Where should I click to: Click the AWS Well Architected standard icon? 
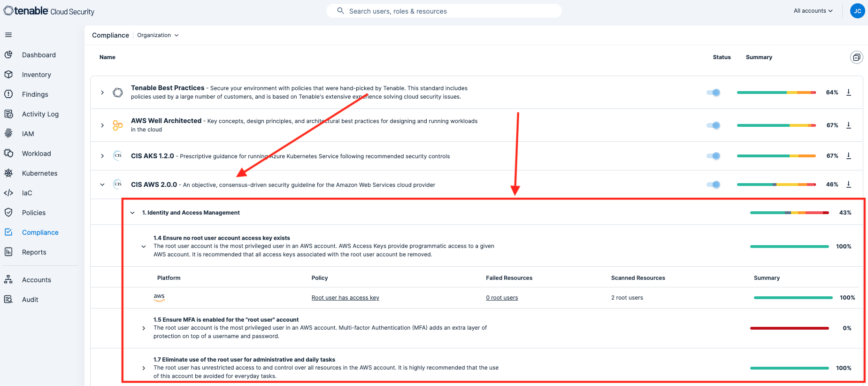[x=118, y=125]
